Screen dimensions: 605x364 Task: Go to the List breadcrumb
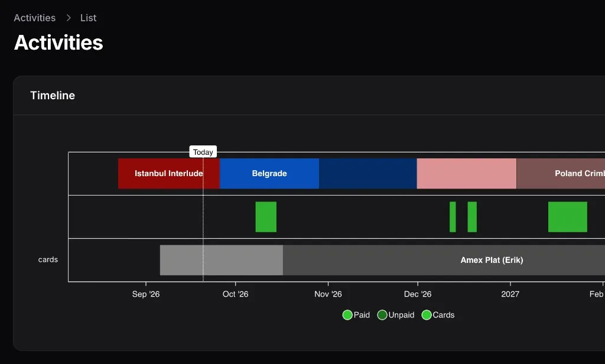89,18
